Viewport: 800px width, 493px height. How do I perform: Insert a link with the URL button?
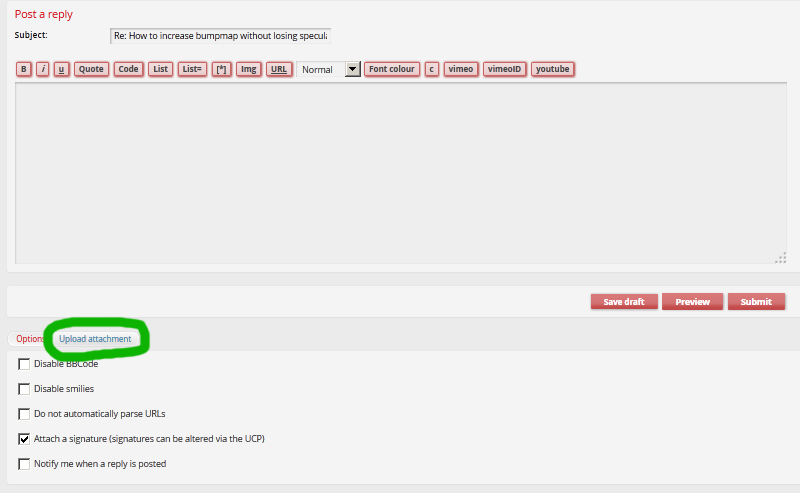[x=279, y=69]
